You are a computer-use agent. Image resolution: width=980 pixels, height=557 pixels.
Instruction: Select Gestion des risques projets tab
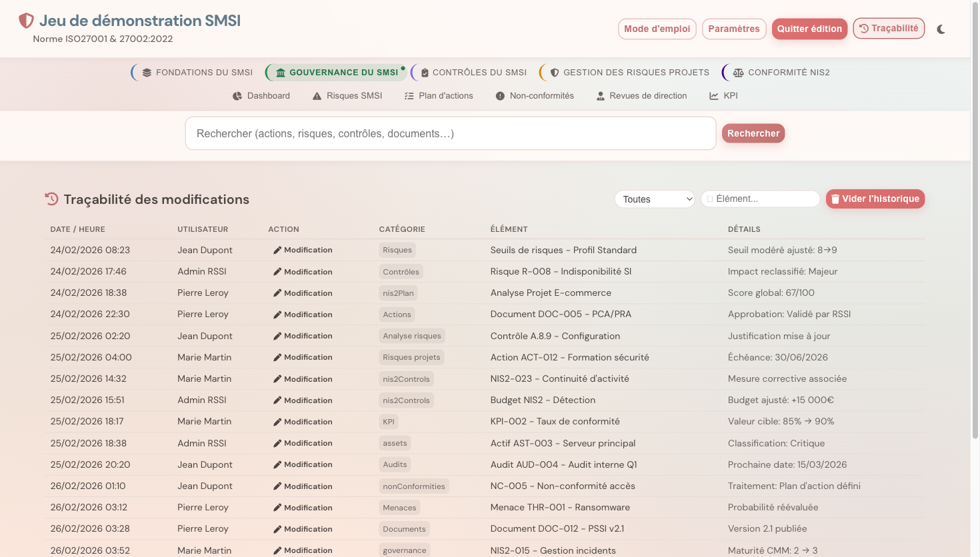tap(629, 73)
